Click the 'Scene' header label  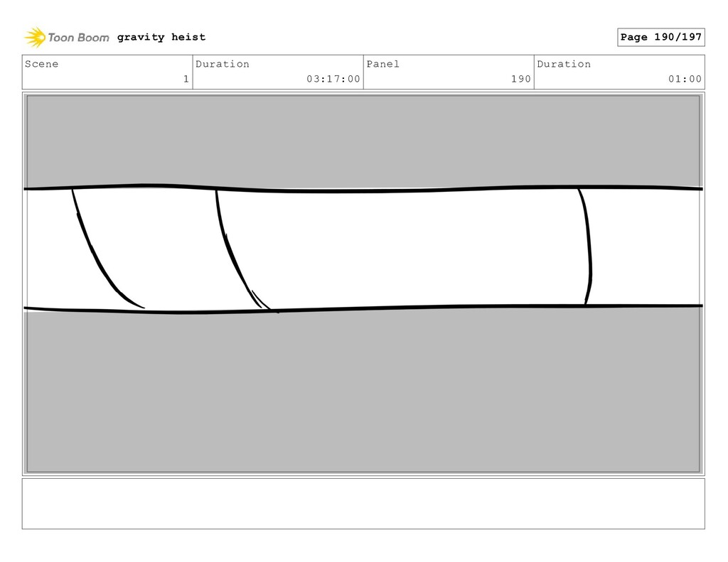point(41,64)
